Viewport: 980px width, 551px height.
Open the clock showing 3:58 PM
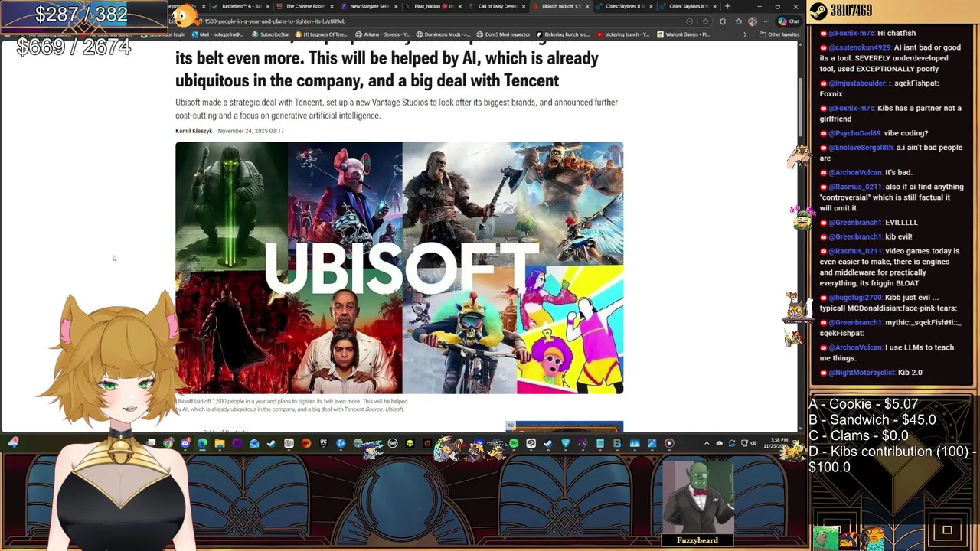[x=778, y=442]
